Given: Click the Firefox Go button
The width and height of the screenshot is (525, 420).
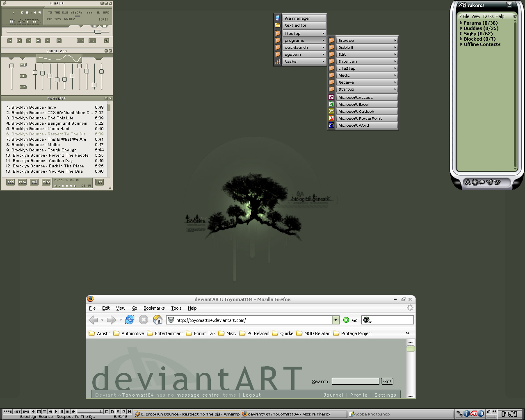Looking at the screenshot, I should pos(350,320).
